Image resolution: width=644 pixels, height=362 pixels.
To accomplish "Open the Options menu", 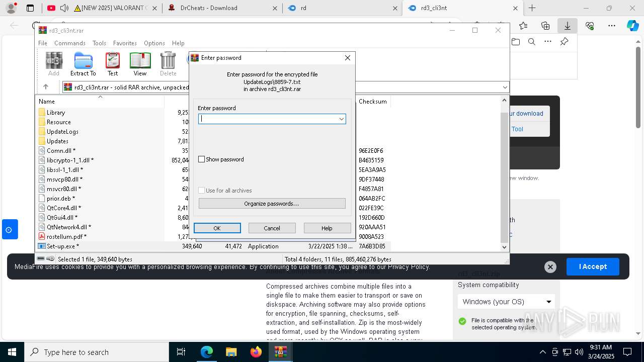I will tap(154, 43).
